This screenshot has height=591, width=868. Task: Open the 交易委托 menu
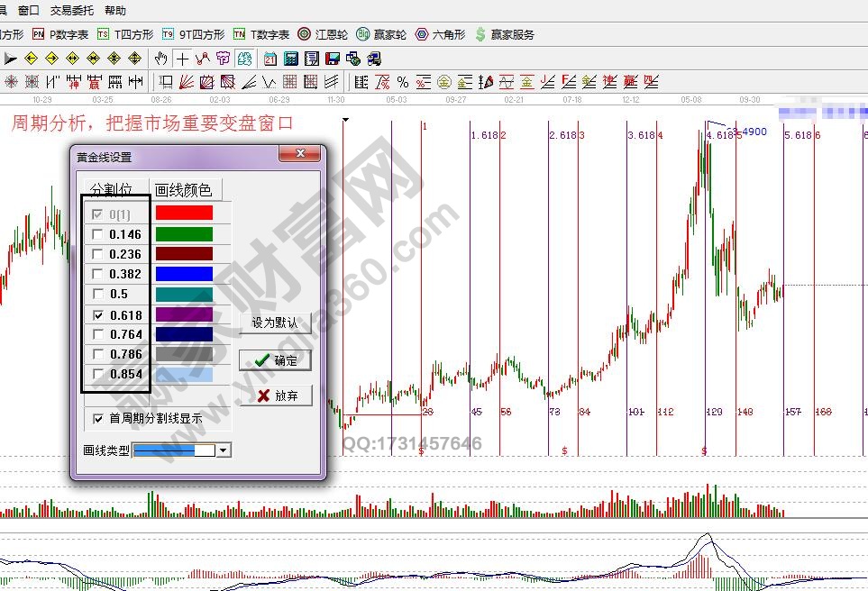coord(71,11)
